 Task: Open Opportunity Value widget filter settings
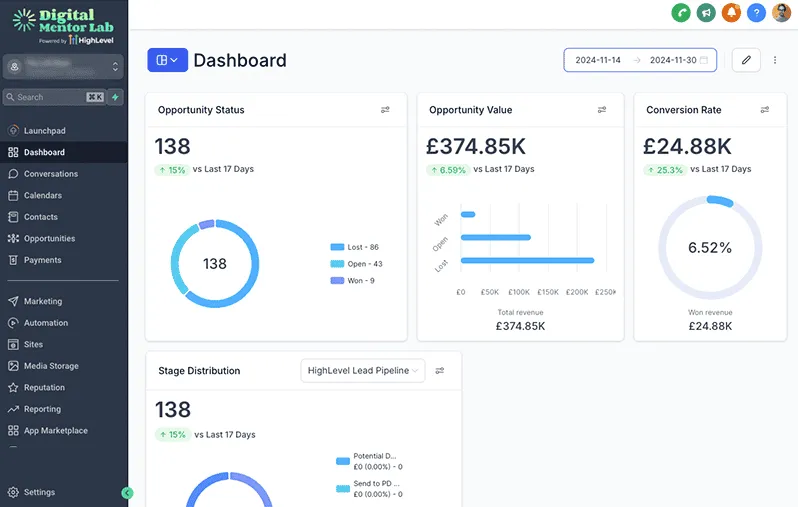pyautogui.click(x=602, y=109)
